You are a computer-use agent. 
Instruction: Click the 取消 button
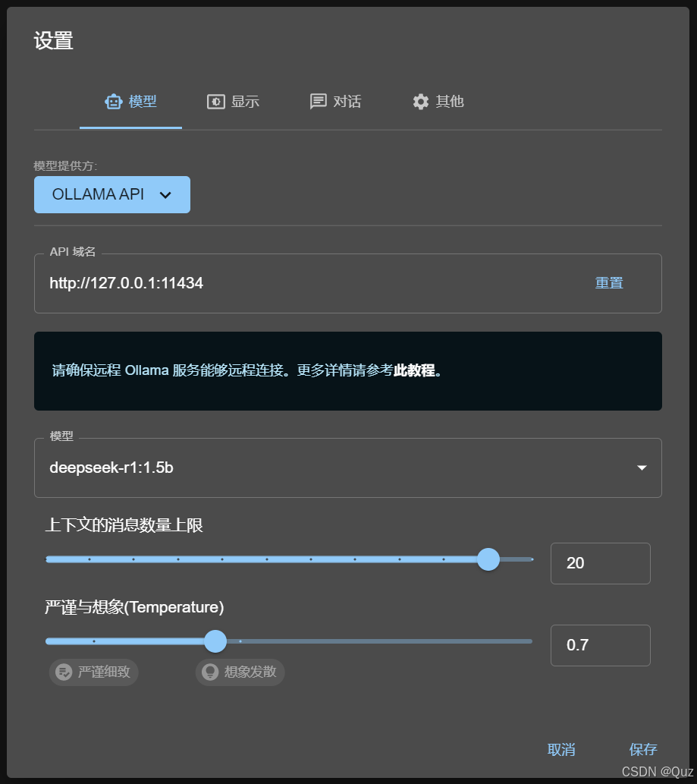coord(561,750)
